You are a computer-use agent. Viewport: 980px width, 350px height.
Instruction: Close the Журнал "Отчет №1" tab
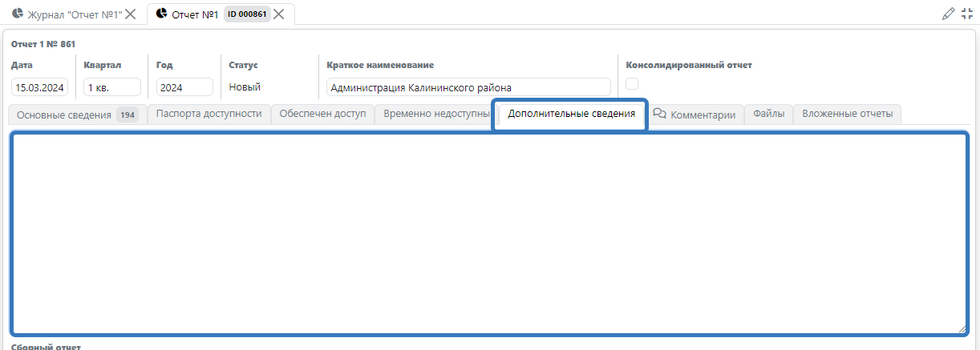coord(131,14)
